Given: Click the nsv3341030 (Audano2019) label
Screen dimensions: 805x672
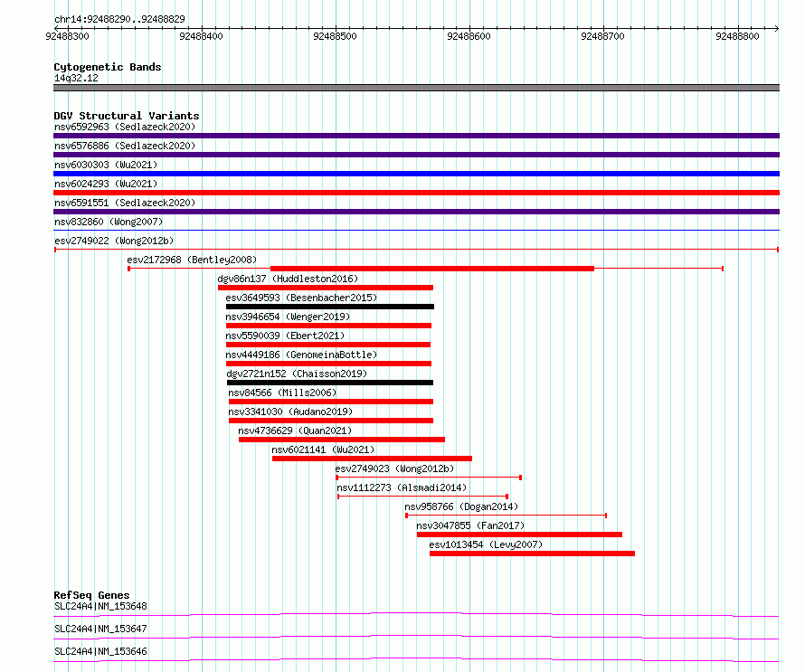Looking at the screenshot, I should (290, 412).
